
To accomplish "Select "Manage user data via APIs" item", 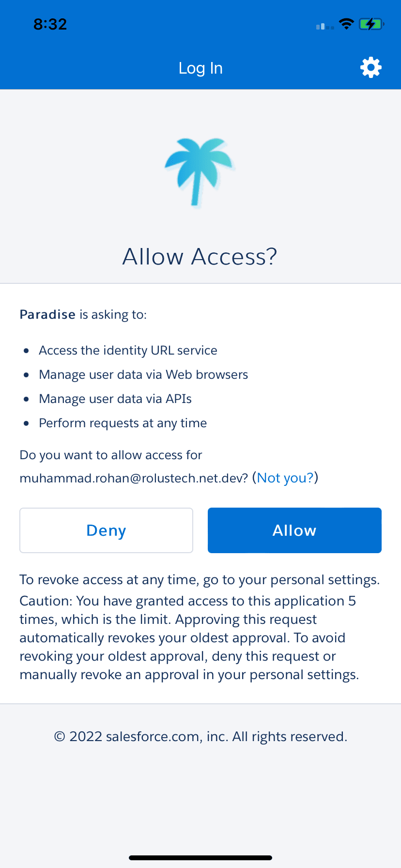I will click(115, 399).
